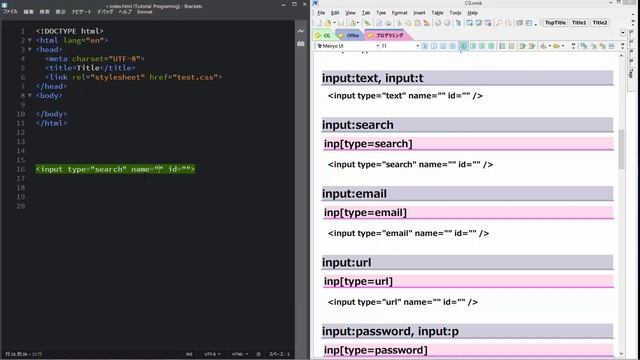Click scroll down arrow in CG.mmk document
Screen dimensions: 640x360
click(x=621, y=354)
